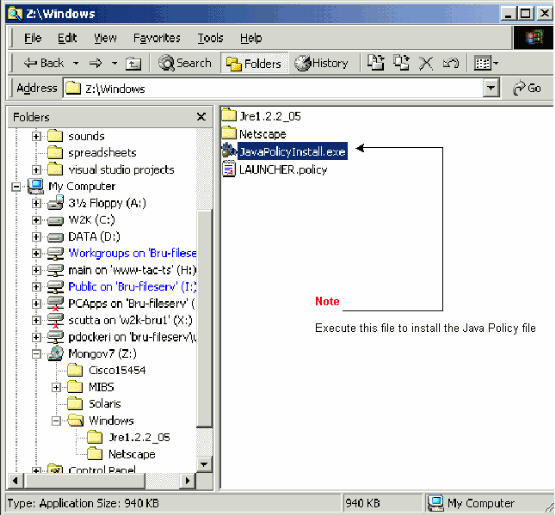Click the Folders pane vertical scrollbar thumb
The image size is (555, 515).
point(204,319)
